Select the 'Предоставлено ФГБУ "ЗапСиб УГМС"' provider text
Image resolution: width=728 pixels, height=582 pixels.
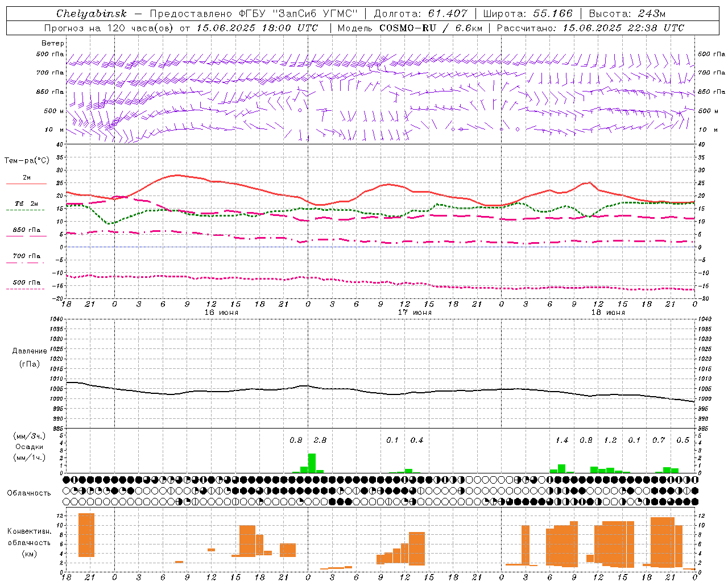[x=253, y=14]
